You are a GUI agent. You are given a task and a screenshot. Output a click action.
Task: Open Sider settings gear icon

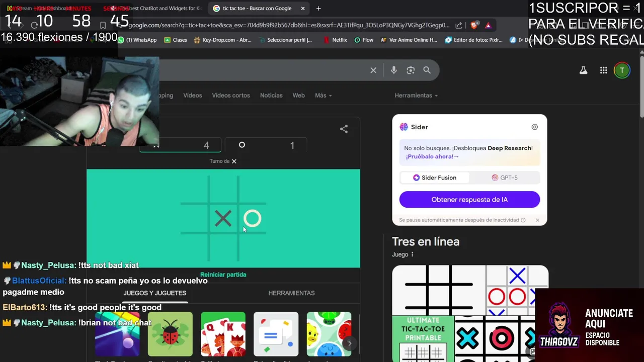(x=535, y=127)
